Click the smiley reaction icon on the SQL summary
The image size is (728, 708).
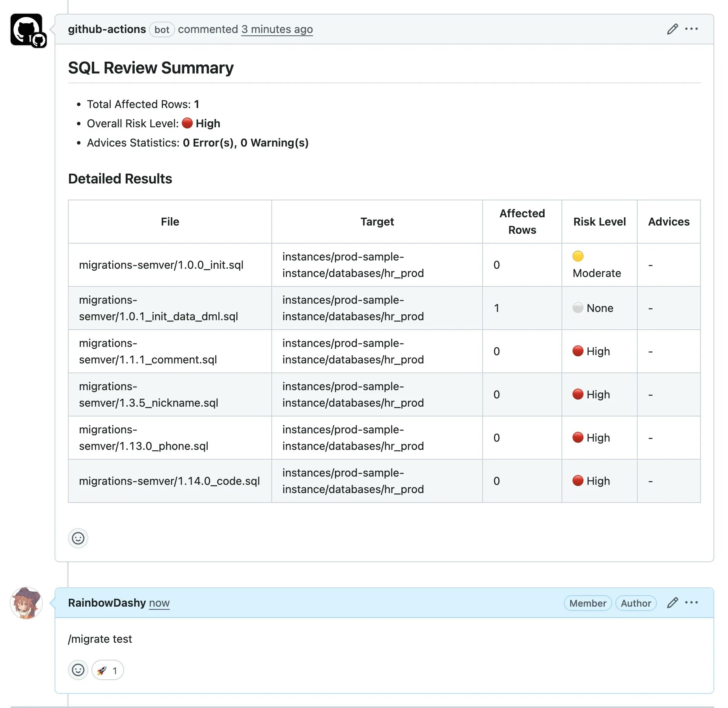tap(78, 538)
